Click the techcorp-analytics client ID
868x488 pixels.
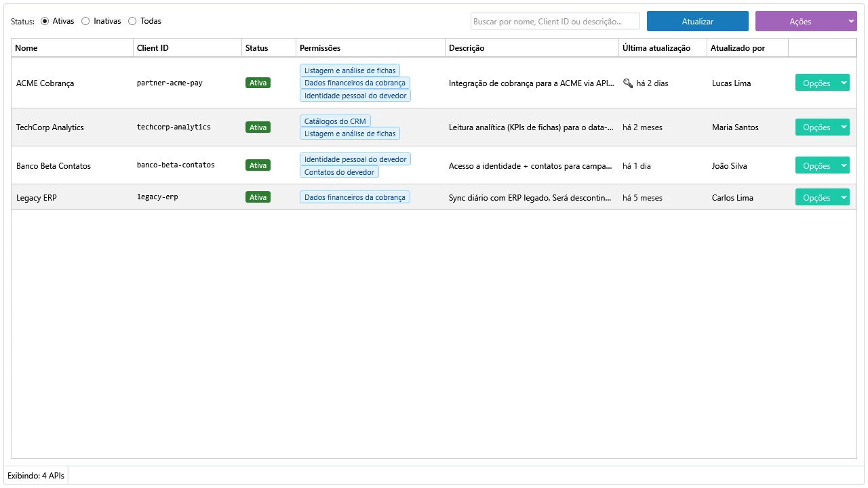(x=174, y=127)
